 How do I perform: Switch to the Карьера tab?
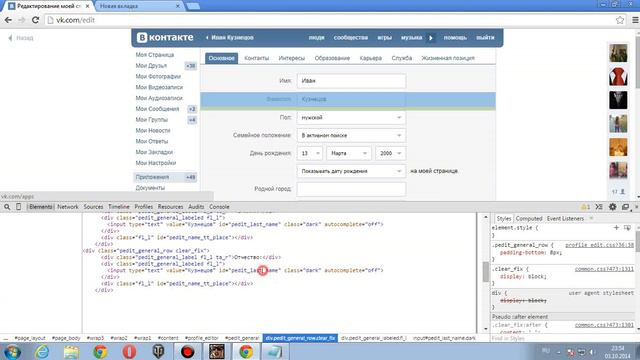371,58
